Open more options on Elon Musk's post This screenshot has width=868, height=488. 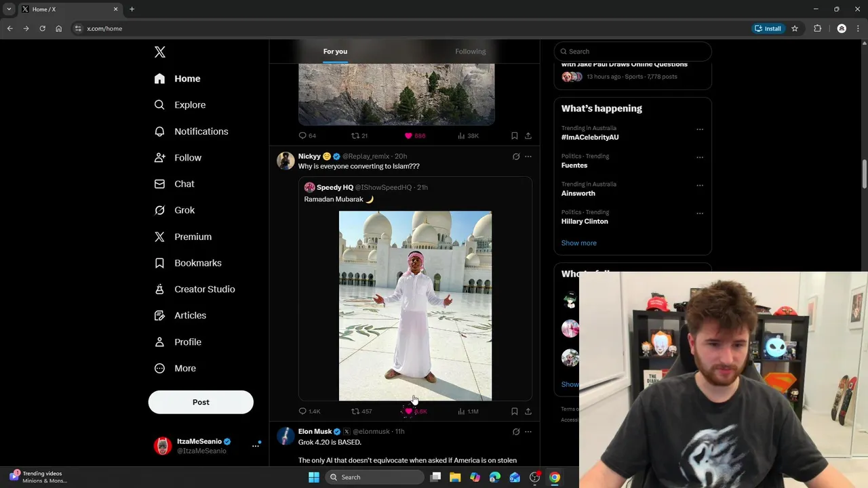point(528,432)
